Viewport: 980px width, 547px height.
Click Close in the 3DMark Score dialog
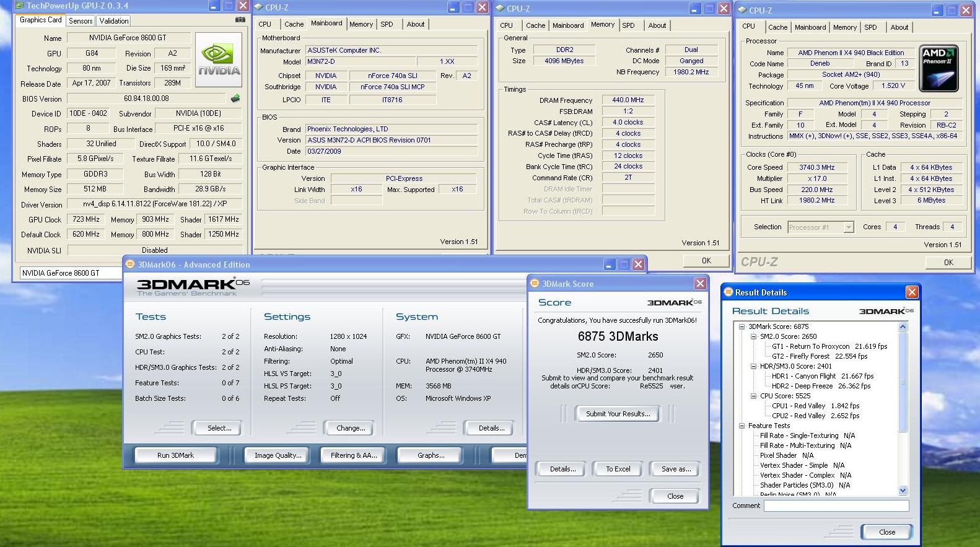pos(675,496)
